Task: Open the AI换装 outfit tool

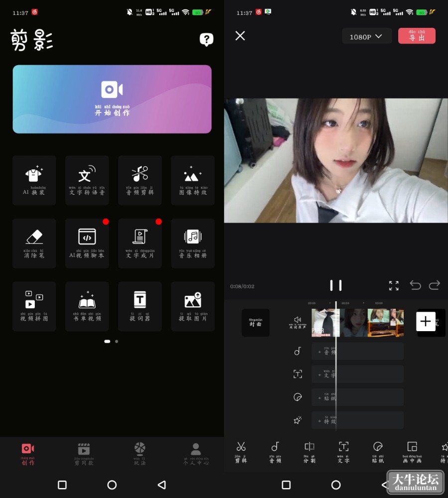Action: tap(34, 180)
